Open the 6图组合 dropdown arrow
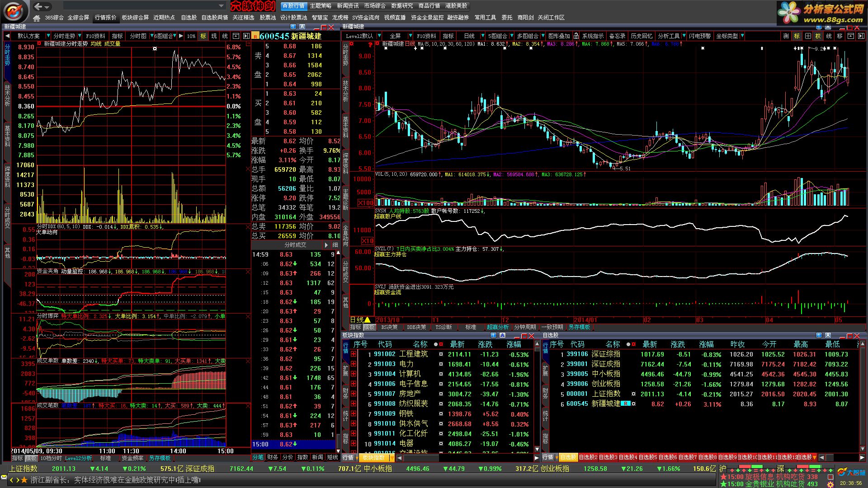Viewport: 868px width, 488px height. point(175,36)
